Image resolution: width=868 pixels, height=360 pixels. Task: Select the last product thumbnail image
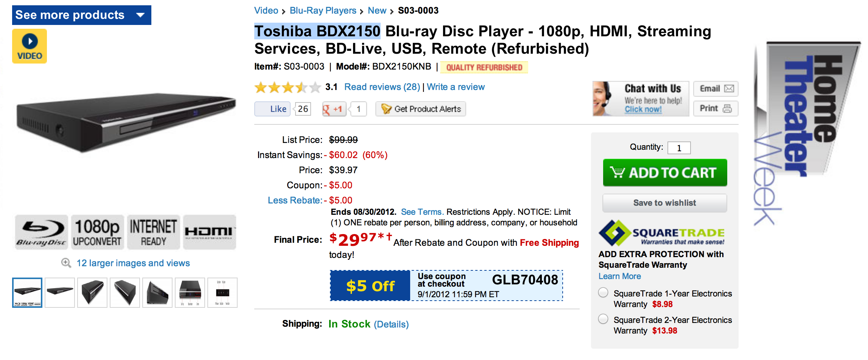[222, 293]
